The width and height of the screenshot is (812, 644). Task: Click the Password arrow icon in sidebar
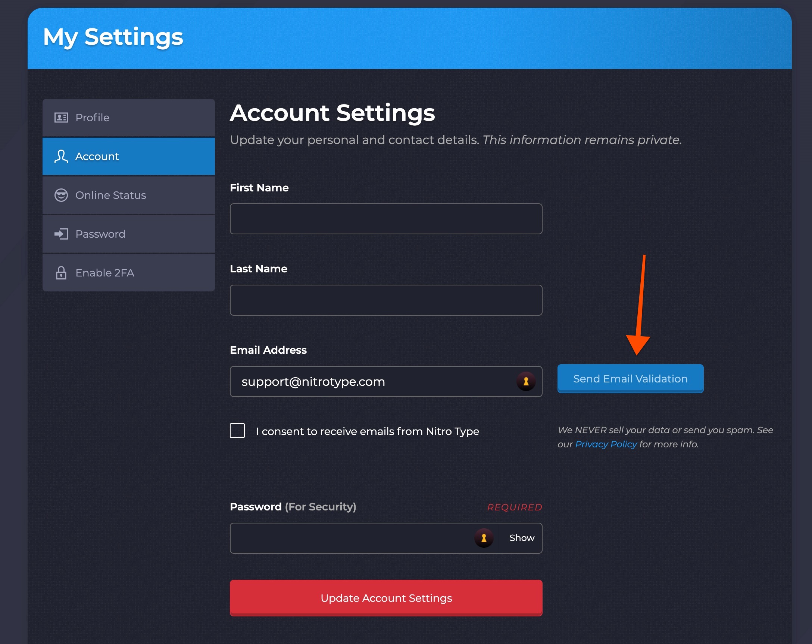62,234
